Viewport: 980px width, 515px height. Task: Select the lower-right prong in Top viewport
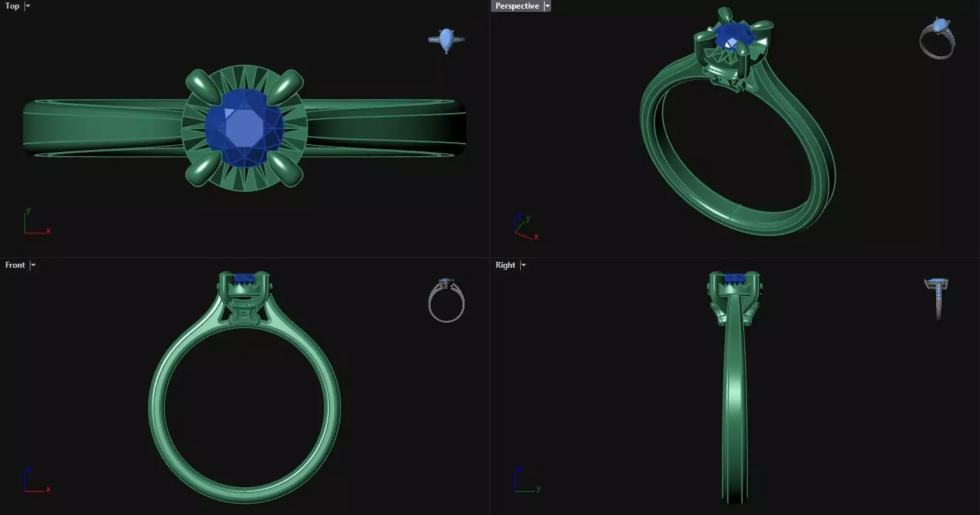click(x=285, y=169)
